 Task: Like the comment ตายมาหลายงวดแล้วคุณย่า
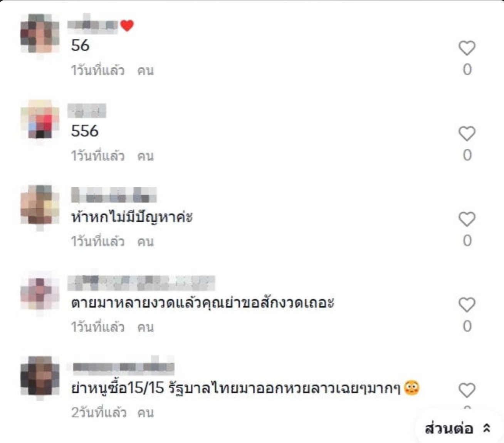coord(467,305)
